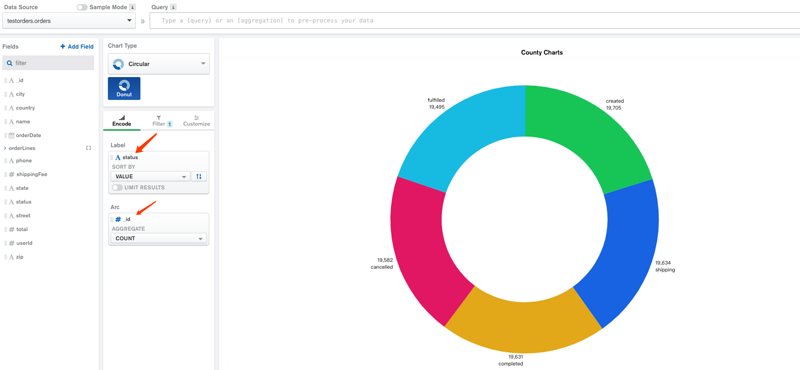Viewport: 800px width, 370px height.
Task: Switch to the Customize tab
Action: coord(196,121)
